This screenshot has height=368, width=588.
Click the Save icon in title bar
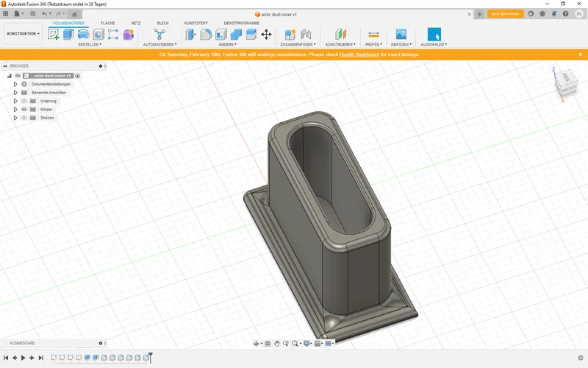pyautogui.click(x=32, y=14)
